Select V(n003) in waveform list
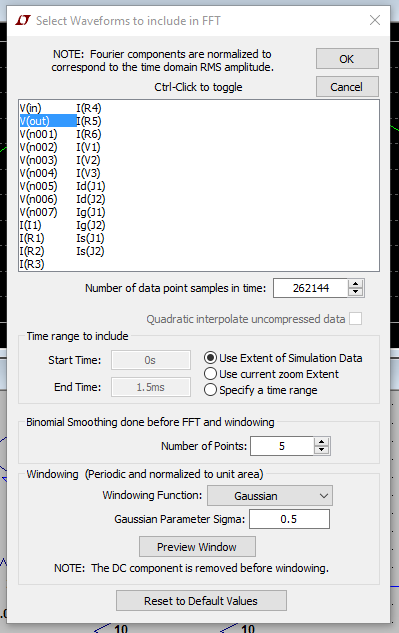 coord(38,160)
